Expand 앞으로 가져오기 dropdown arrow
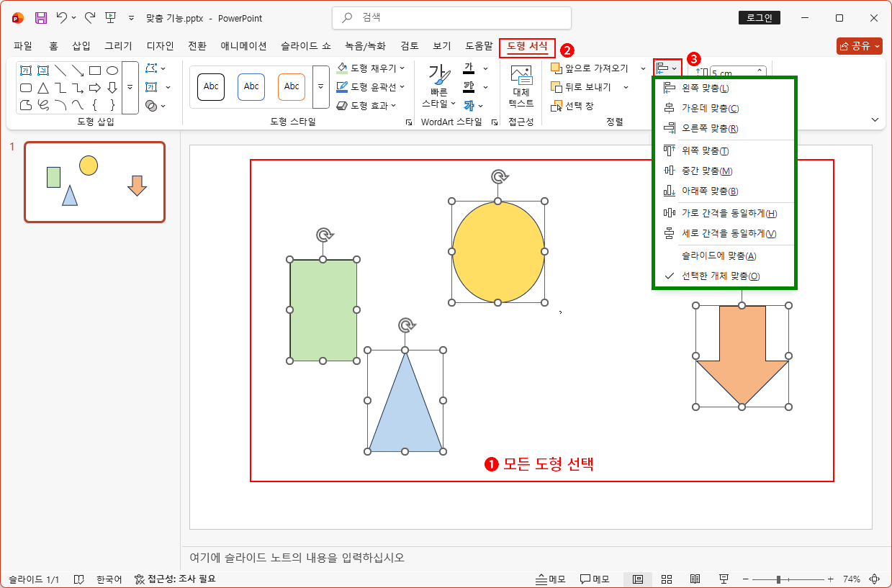 point(644,68)
